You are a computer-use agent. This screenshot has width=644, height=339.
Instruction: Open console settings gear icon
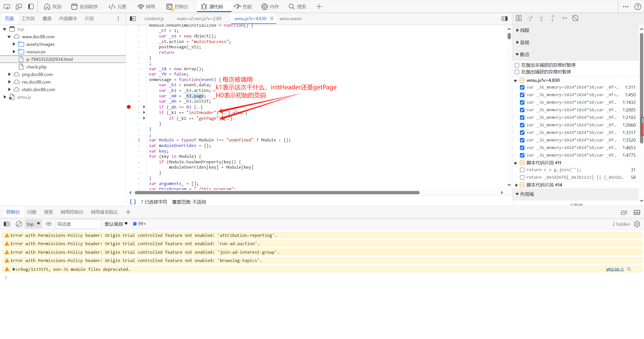tap(637, 224)
